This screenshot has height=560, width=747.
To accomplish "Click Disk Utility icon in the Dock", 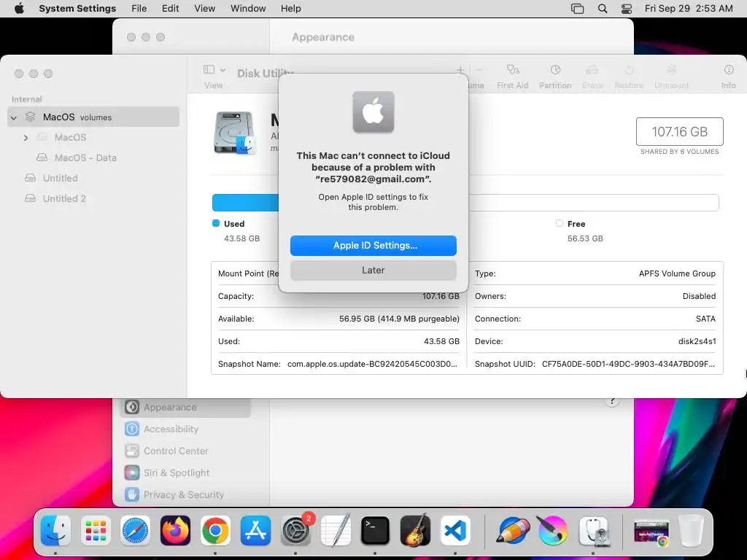I will (593, 530).
